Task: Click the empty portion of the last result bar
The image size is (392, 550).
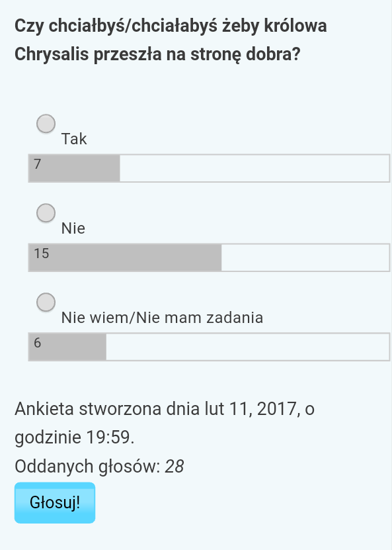Action: point(248,347)
